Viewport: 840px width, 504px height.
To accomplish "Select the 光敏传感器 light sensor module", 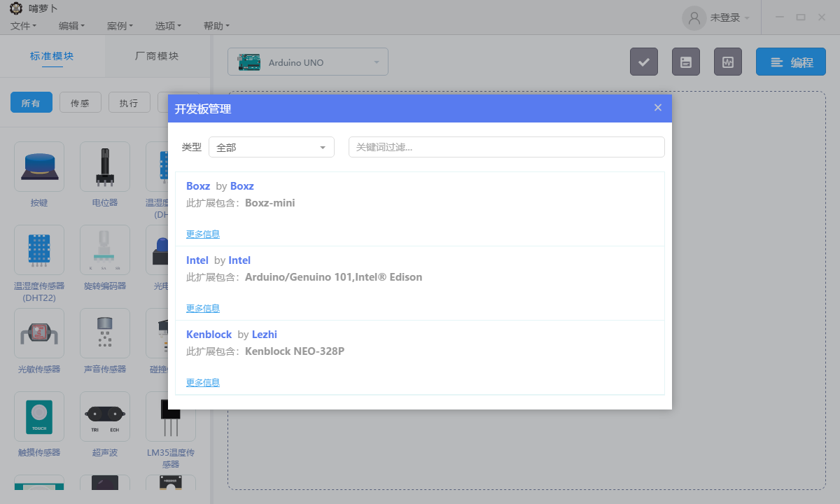I will click(x=39, y=333).
